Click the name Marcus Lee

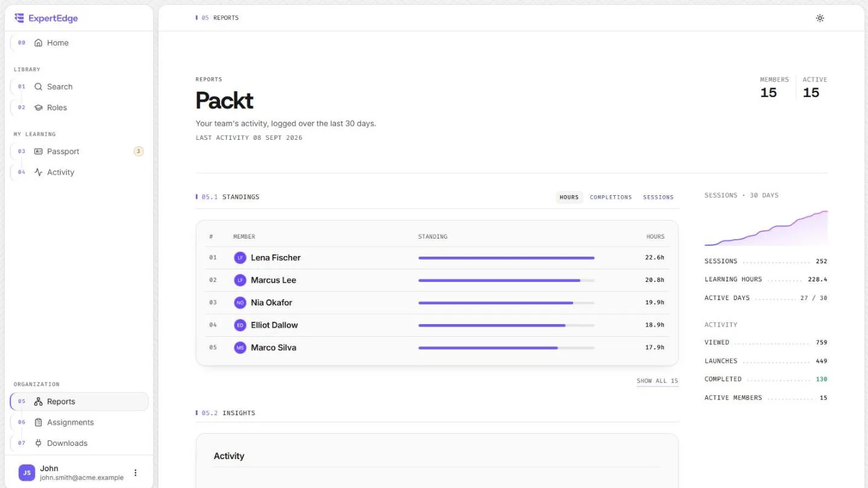[274, 280]
